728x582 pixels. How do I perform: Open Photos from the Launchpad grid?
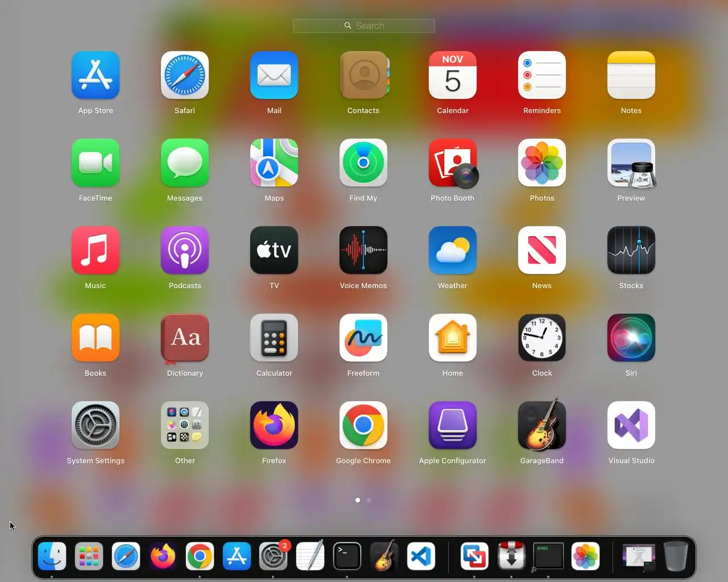coord(542,163)
